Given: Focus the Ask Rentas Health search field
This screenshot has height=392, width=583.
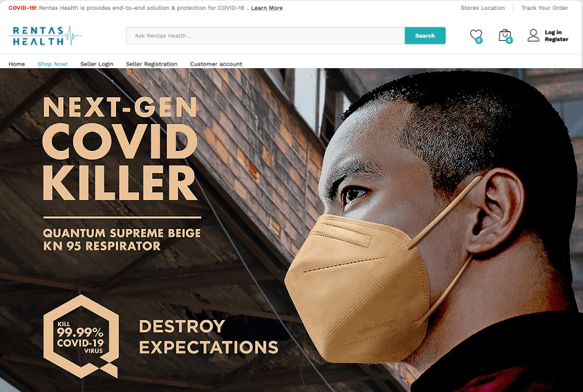Looking at the screenshot, I should point(265,36).
